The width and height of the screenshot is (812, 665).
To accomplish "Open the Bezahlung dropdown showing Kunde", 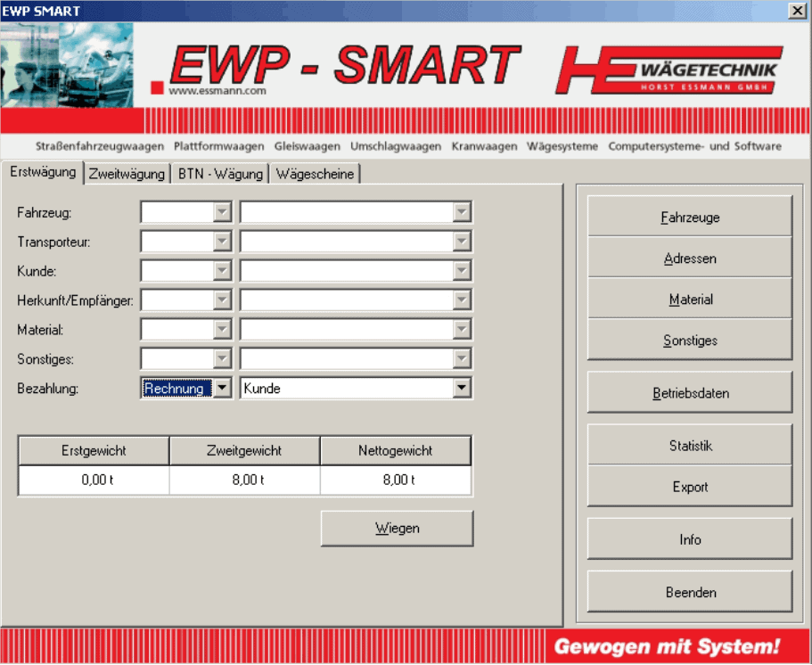I will [461, 388].
